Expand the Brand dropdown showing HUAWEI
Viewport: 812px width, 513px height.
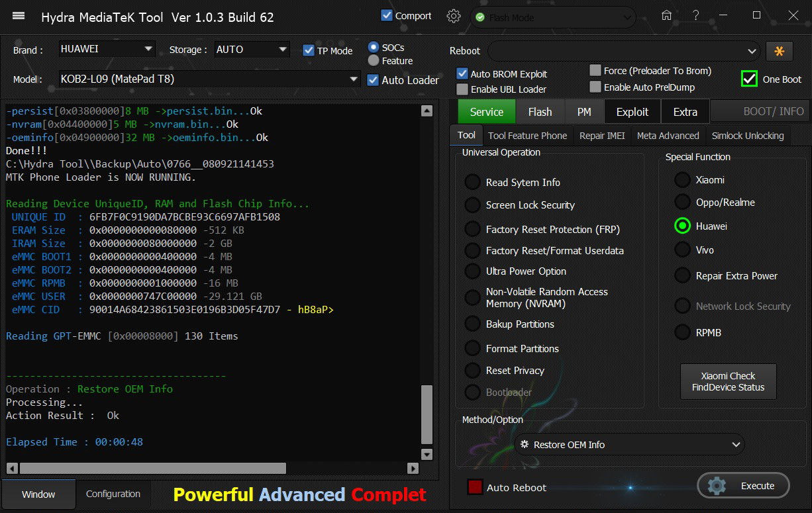pos(148,49)
